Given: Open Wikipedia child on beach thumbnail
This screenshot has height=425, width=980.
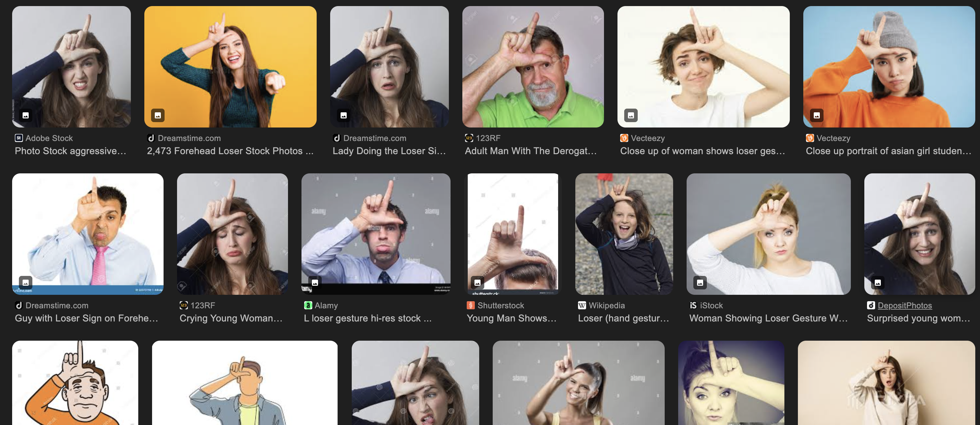Looking at the screenshot, I should [x=624, y=234].
